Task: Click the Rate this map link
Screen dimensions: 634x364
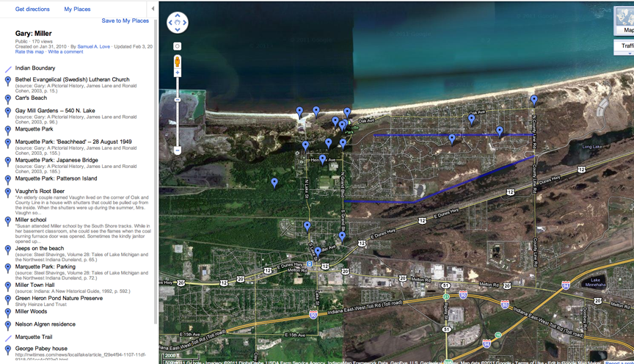Action: click(x=29, y=52)
